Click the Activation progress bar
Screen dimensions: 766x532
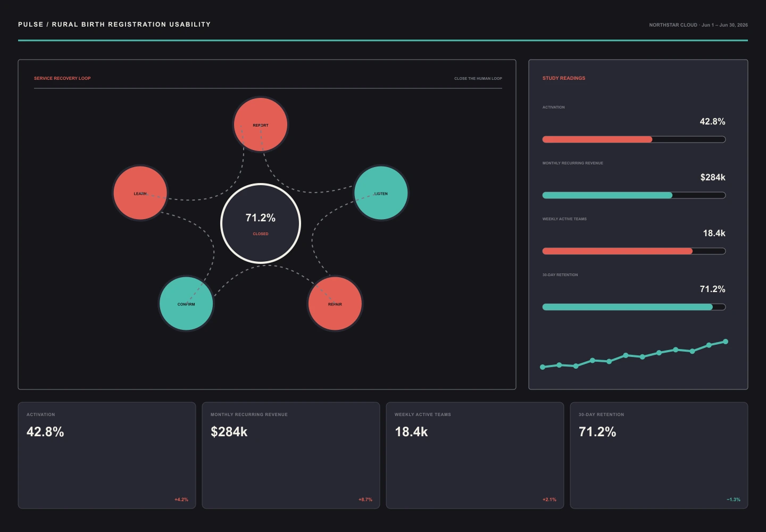click(x=634, y=139)
